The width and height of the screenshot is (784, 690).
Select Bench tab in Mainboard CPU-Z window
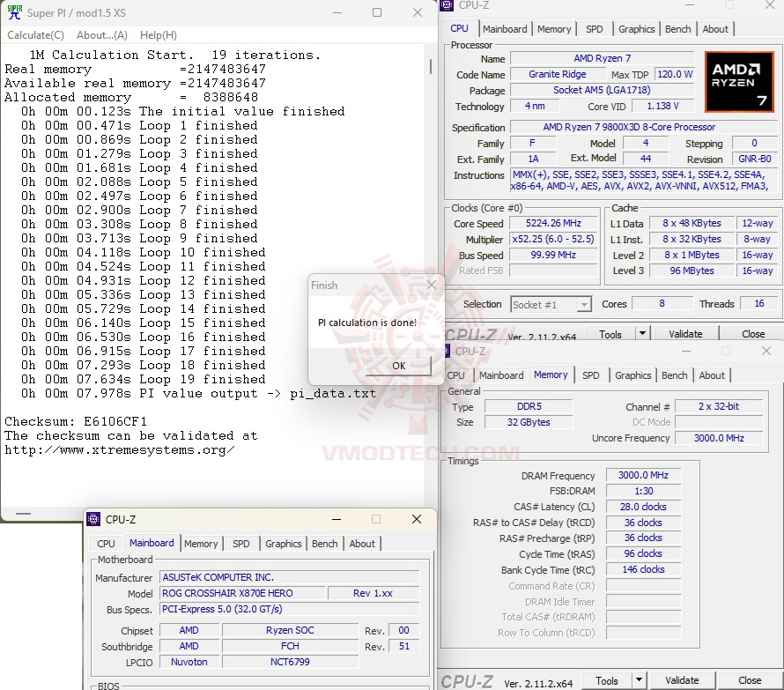(x=324, y=544)
